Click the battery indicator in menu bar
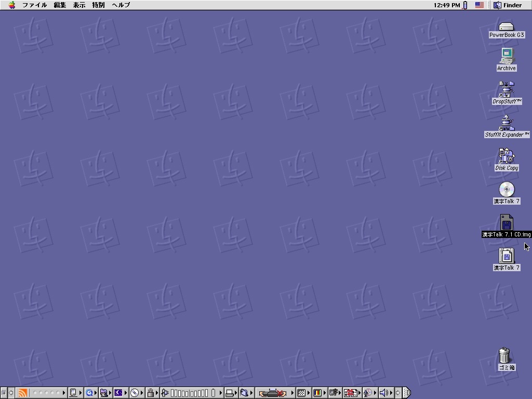The width and height of the screenshot is (532, 399). pos(465,5)
